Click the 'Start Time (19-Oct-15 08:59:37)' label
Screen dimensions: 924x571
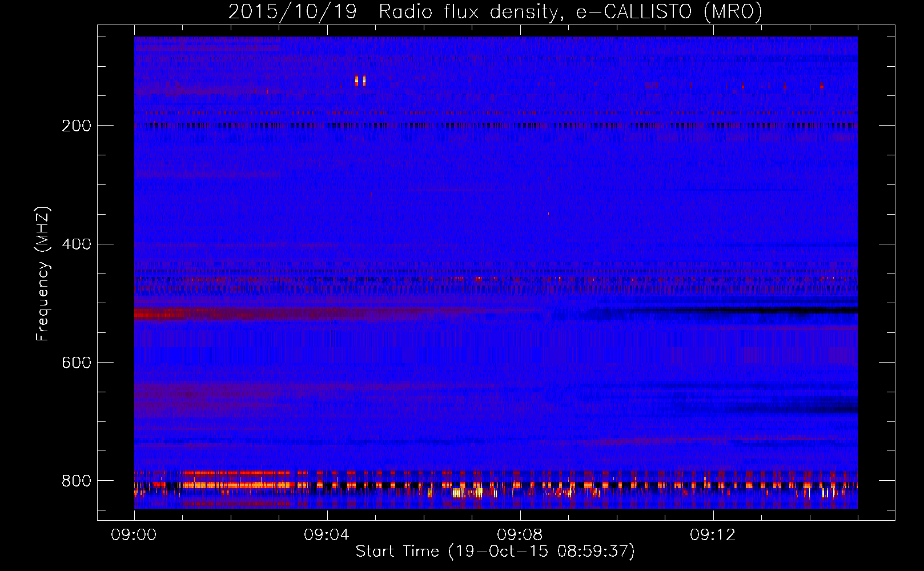pos(495,552)
